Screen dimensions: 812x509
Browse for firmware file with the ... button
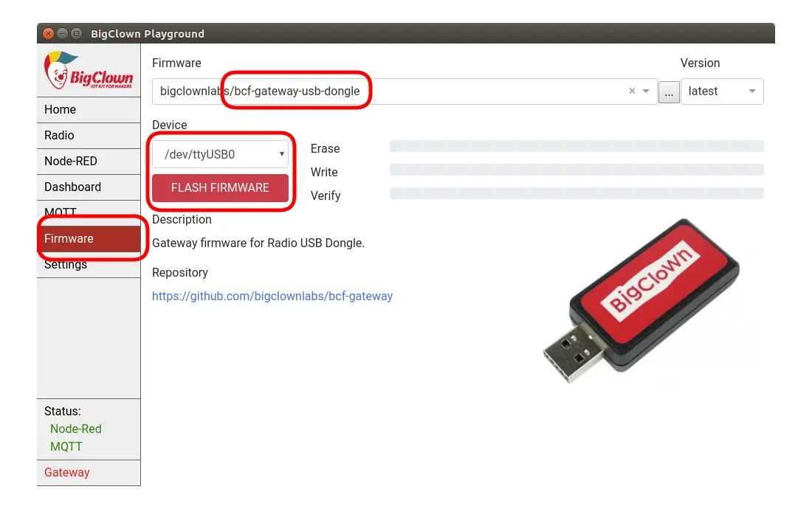tap(669, 92)
